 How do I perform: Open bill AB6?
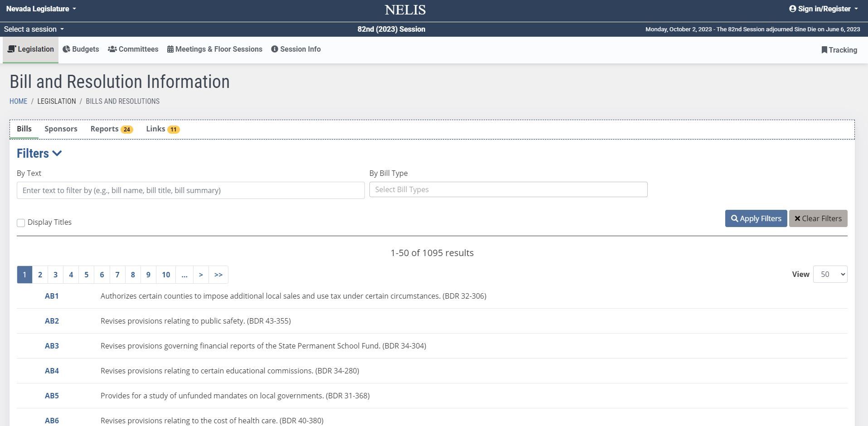click(52, 421)
